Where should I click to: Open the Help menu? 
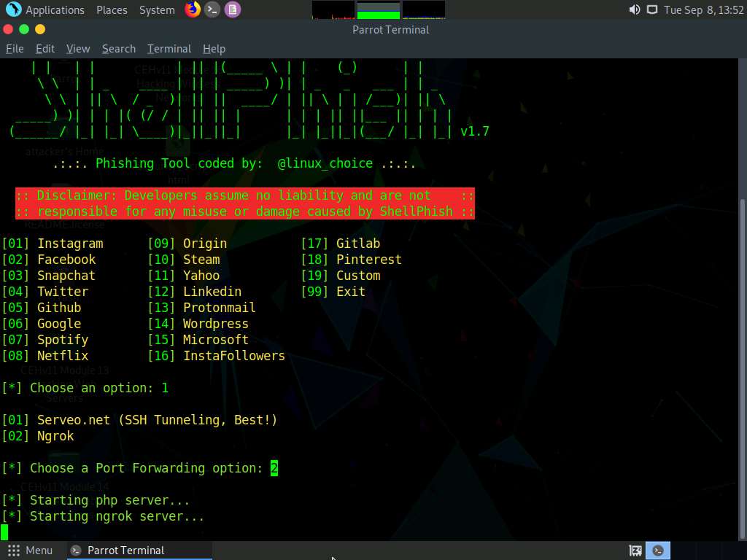tap(214, 49)
